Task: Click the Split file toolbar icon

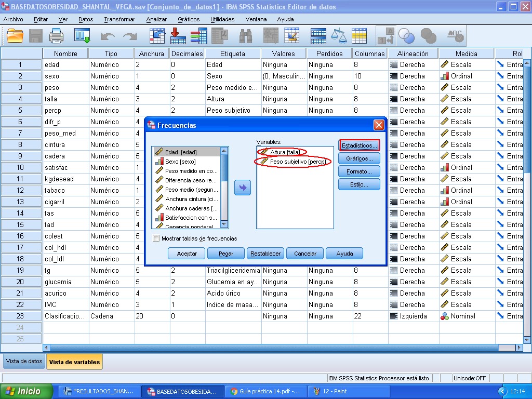Action: [x=318, y=36]
